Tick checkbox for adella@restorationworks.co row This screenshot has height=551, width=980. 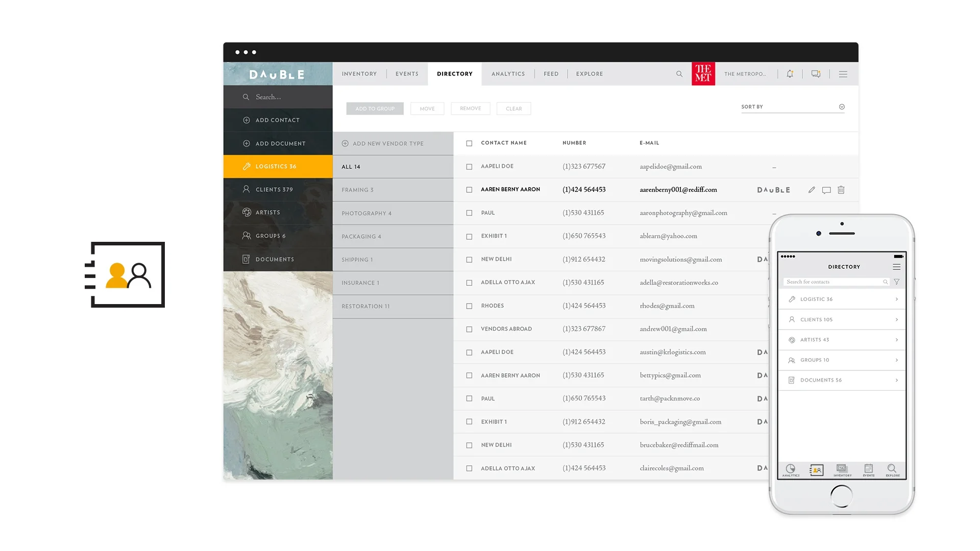coord(469,283)
